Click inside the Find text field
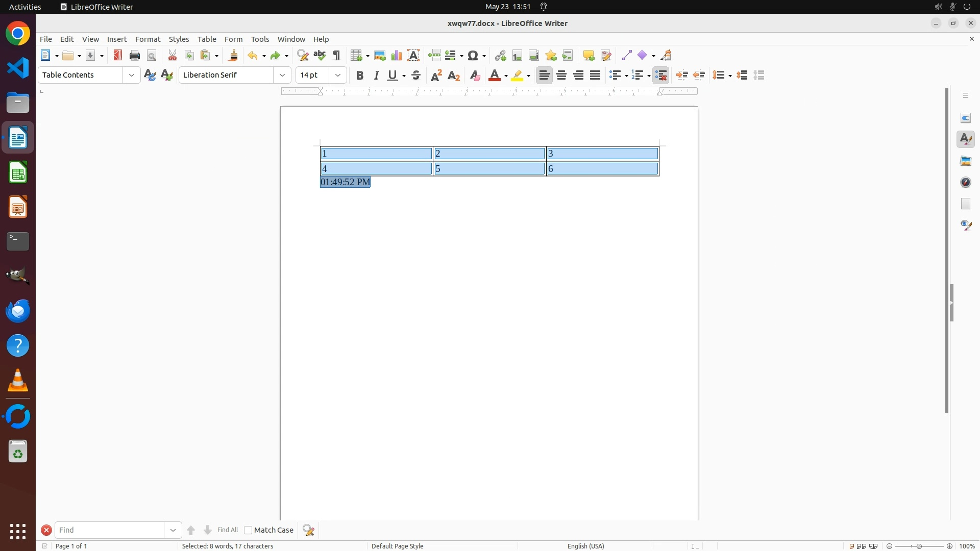980x551 pixels. (110, 530)
